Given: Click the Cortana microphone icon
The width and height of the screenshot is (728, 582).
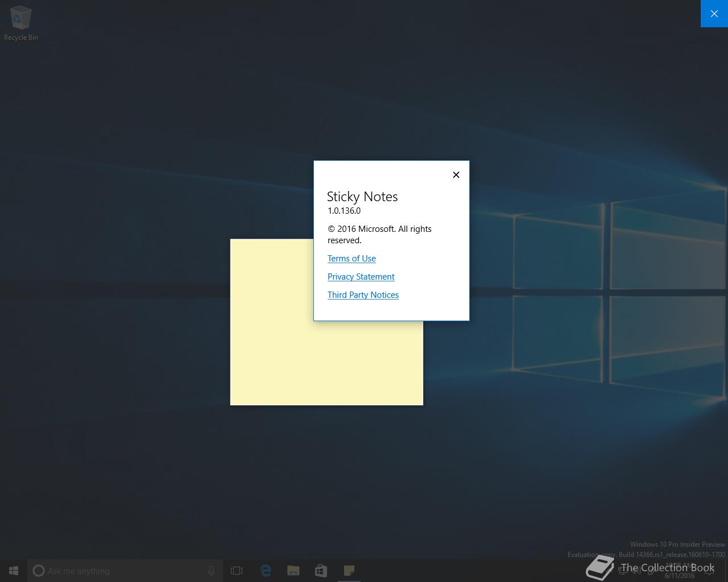Looking at the screenshot, I should coord(211,571).
